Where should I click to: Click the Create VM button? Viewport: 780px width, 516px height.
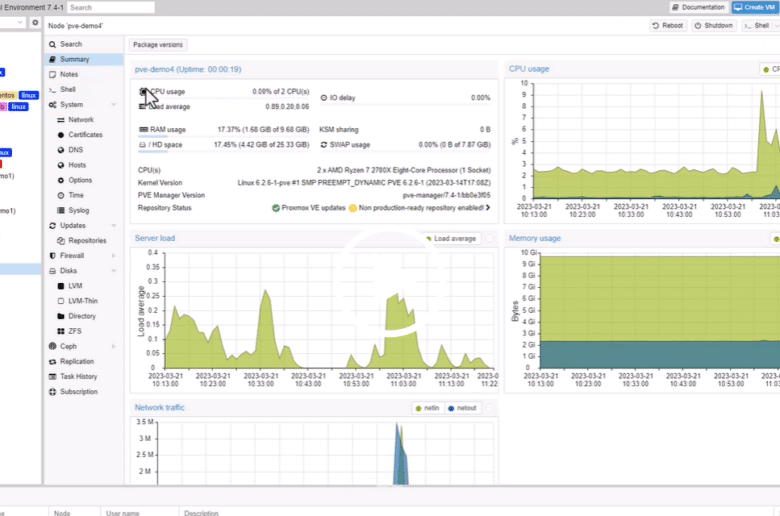tap(755, 7)
